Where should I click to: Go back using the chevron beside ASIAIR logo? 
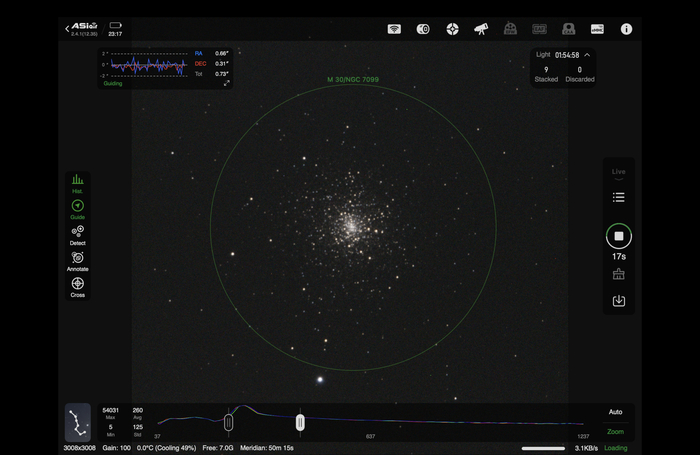pyautogui.click(x=67, y=29)
